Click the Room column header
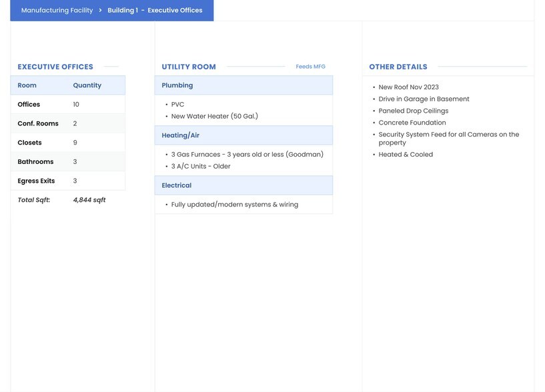The width and height of the screenshot is (545, 392). pyautogui.click(x=27, y=85)
